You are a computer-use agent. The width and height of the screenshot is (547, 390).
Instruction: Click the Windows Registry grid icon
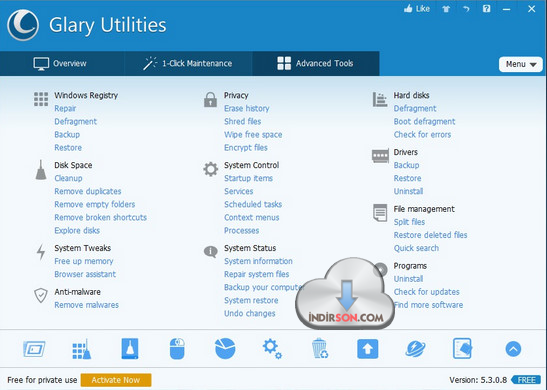(x=41, y=99)
